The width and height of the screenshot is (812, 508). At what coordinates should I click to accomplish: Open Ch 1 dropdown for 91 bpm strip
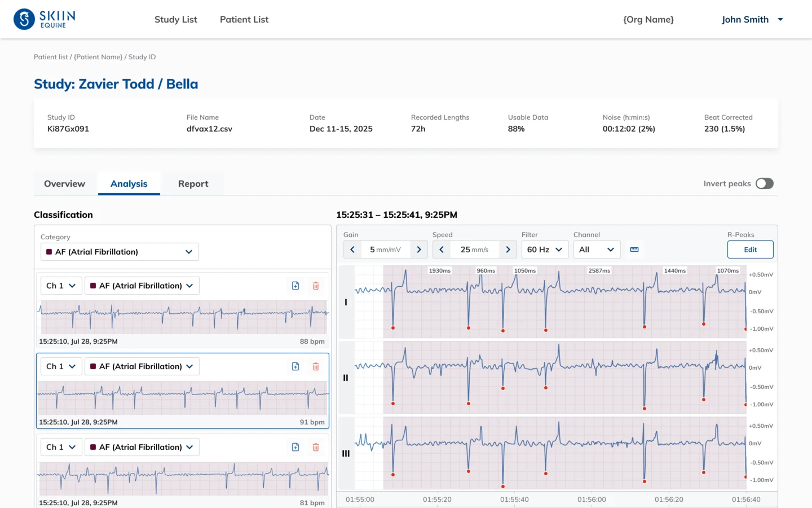coord(61,366)
